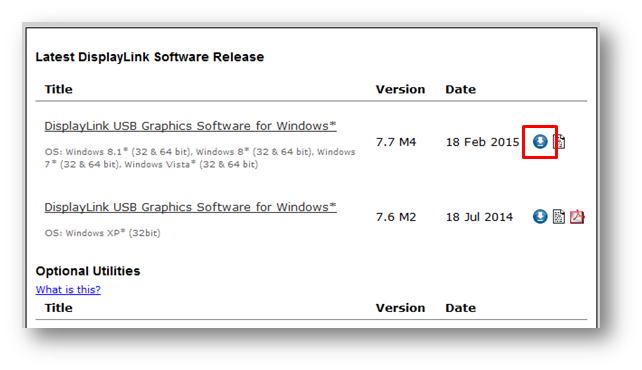Click 'Latest DisplayLink Software Release' heading
The height and width of the screenshot is (370, 642).
point(149,57)
